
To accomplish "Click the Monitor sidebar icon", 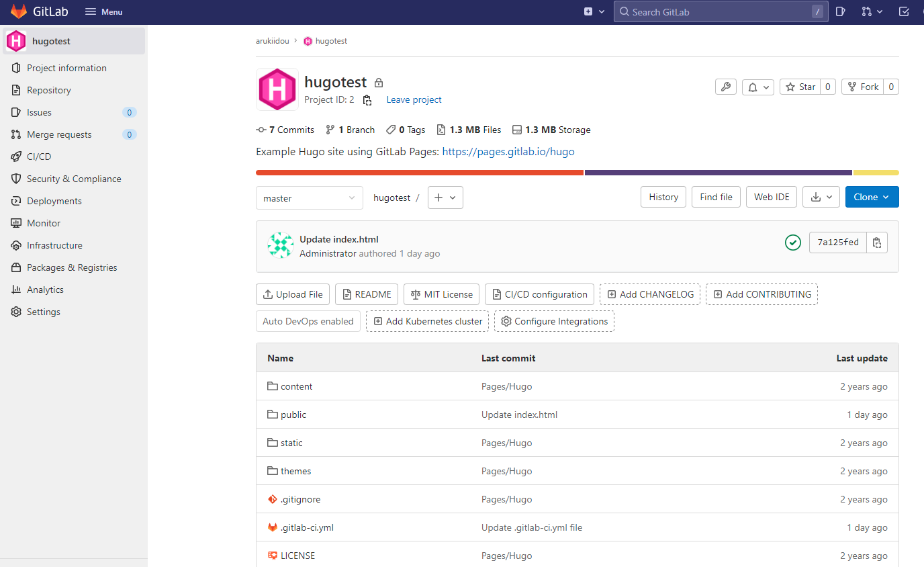I will pos(16,223).
